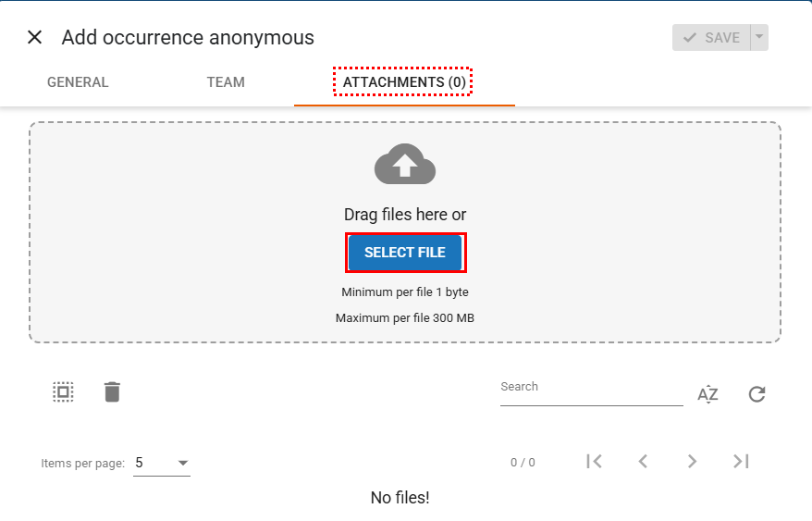Click the select all files icon

(x=63, y=392)
